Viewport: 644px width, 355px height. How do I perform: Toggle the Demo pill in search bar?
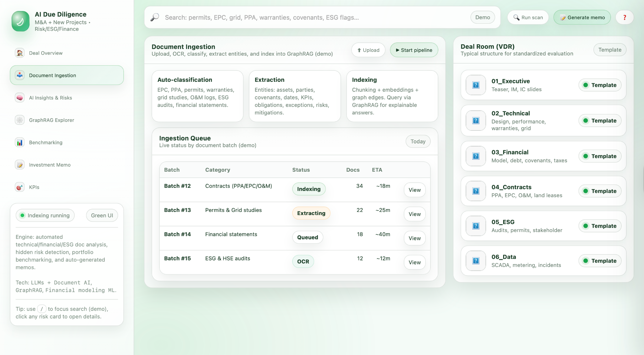click(482, 17)
